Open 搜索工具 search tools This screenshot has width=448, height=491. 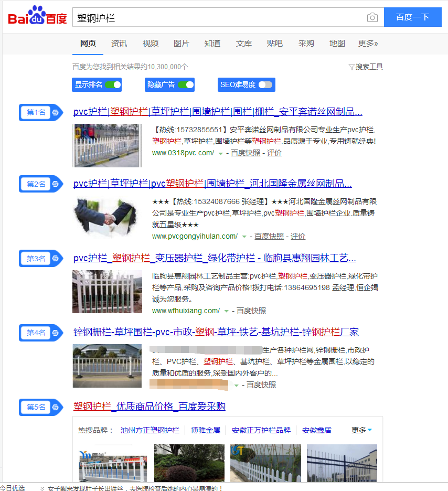366,67
